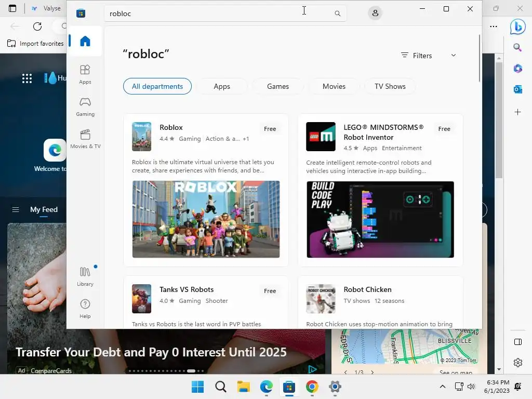Select All departments filter

coord(157,86)
